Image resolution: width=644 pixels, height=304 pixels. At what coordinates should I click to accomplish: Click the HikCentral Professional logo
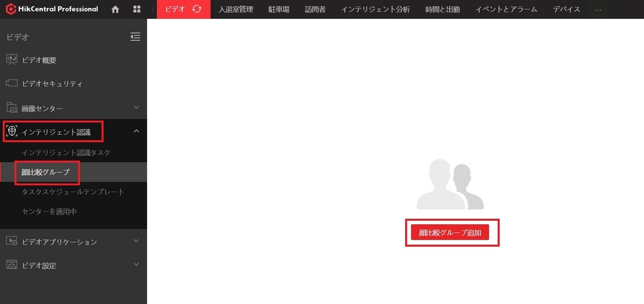52,9
